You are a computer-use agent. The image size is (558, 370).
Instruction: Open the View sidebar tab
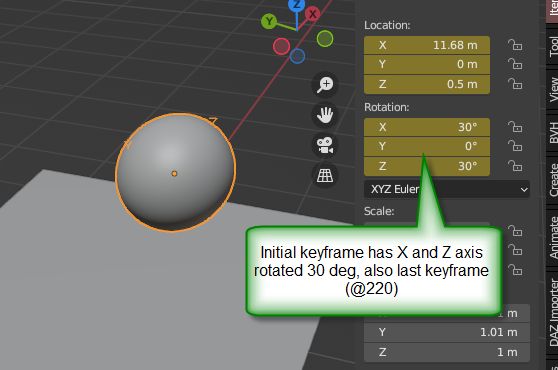552,89
